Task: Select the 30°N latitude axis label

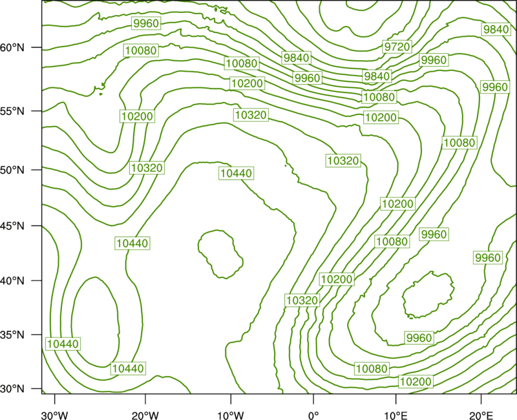Action: (x=12, y=389)
